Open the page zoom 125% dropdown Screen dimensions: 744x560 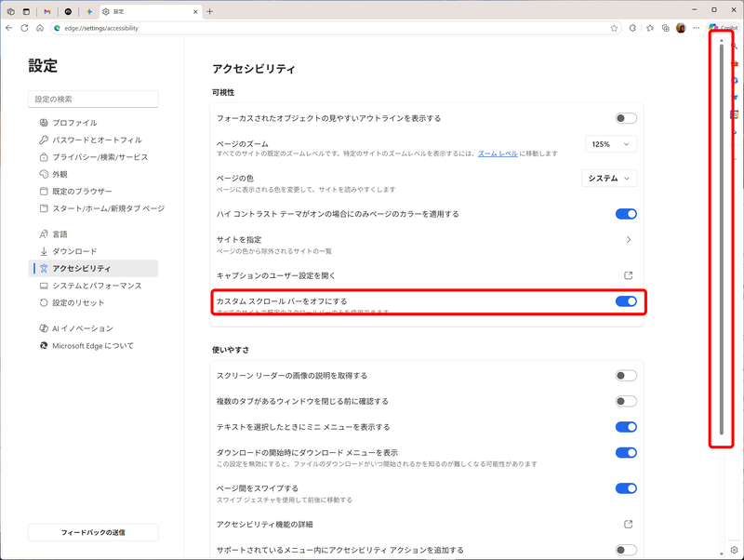609,144
